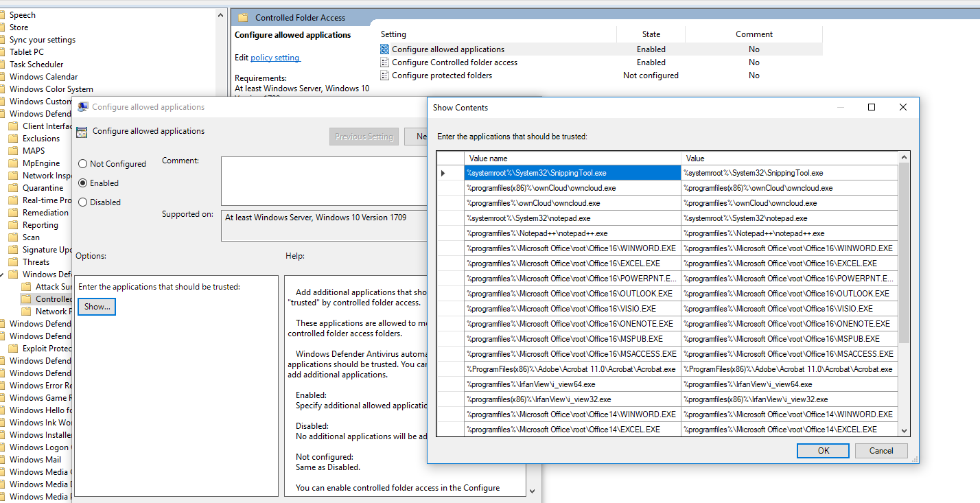Select Value cell for Office16\MSPUB.EXE
980x503 pixels.
[789, 339]
